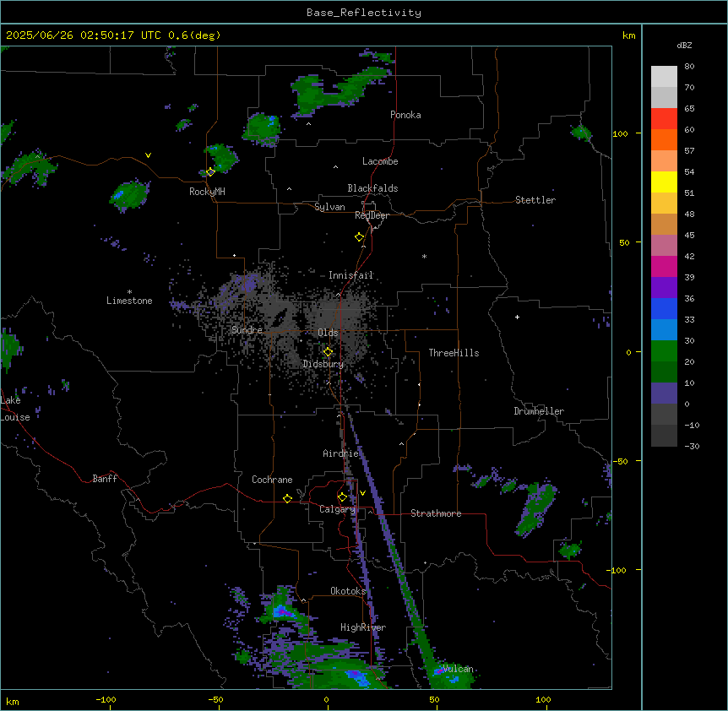Click the Limestone label

pos(129,301)
